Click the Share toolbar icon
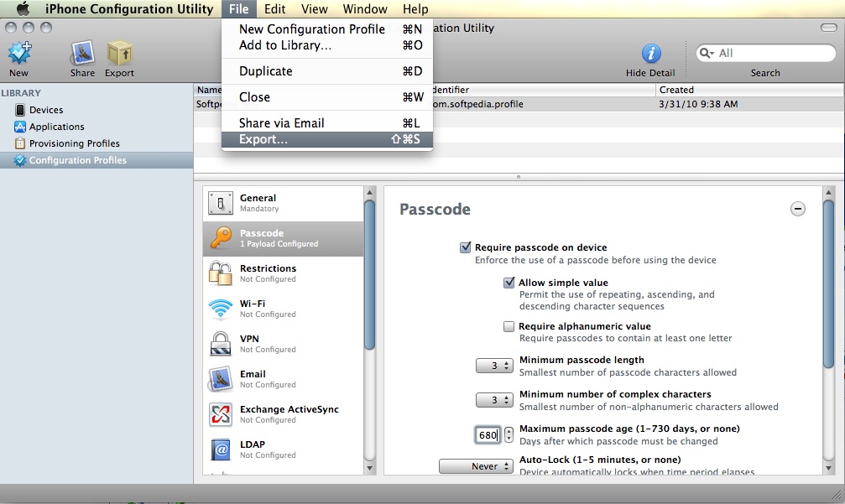 coord(82,55)
